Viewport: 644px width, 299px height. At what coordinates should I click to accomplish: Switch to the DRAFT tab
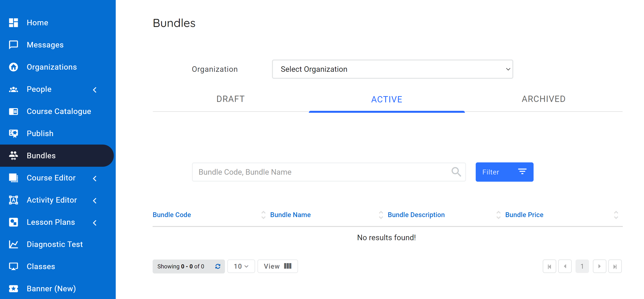point(230,99)
